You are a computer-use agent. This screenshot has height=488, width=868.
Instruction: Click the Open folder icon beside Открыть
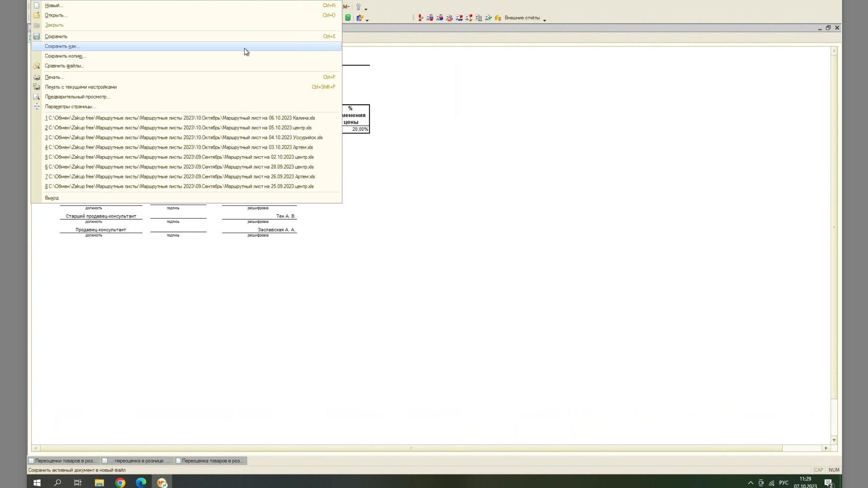tap(36, 15)
